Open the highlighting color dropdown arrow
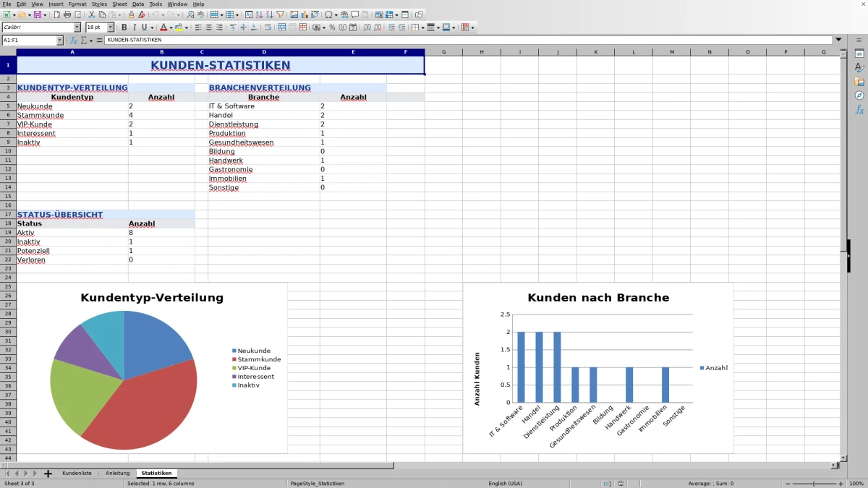The height and width of the screenshot is (488, 868). 187,27
